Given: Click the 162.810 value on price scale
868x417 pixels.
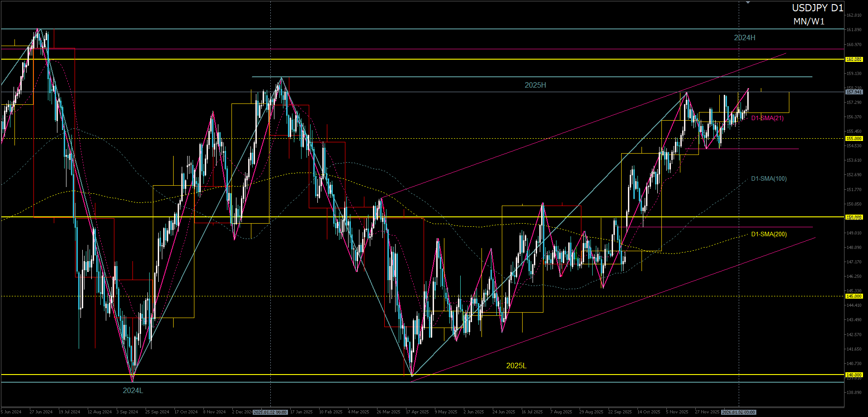Looking at the screenshot, I should click(854, 15).
